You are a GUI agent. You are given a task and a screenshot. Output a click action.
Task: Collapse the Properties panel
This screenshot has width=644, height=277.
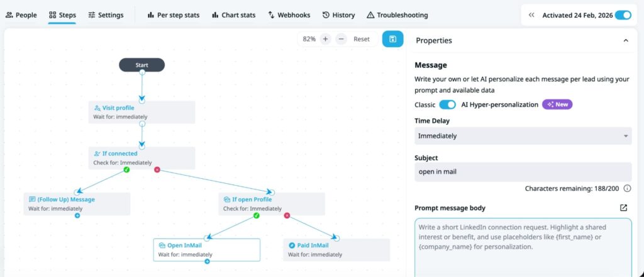tap(625, 41)
